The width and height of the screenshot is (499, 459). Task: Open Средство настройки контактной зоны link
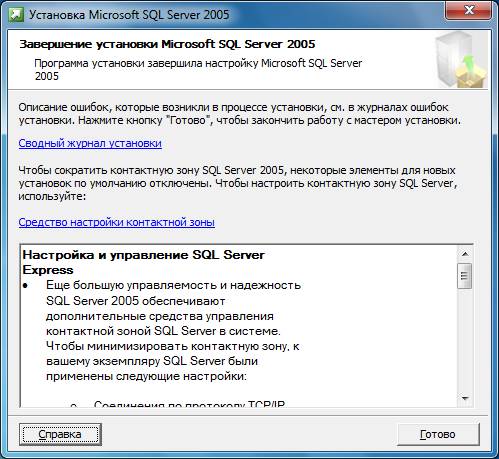coord(117,222)
